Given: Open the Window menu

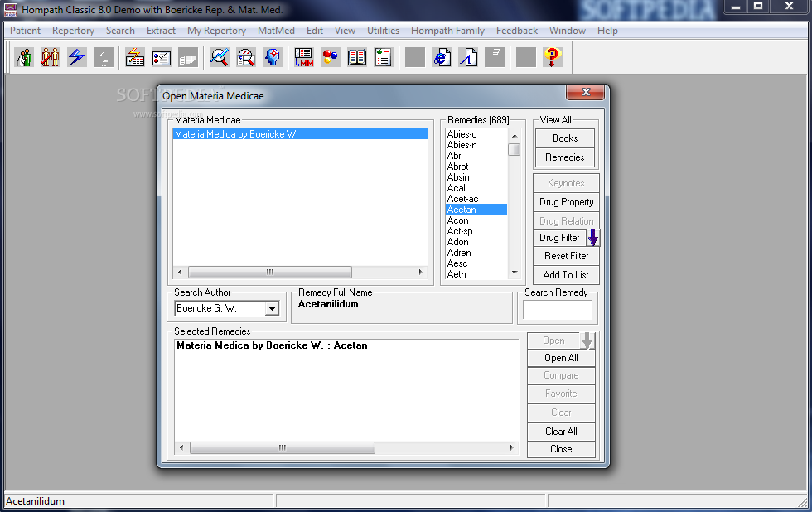Looking at the screenshot, I should 568,31.
